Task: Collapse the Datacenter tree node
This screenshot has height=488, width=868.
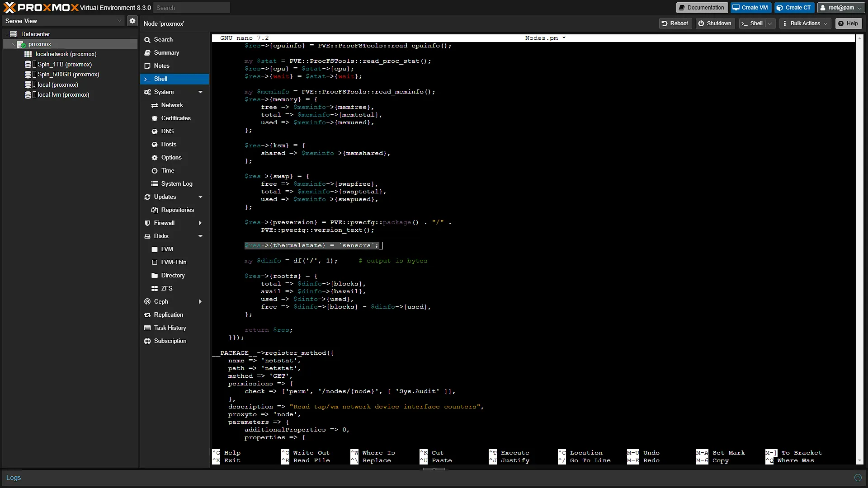Action: pos(7,34)
